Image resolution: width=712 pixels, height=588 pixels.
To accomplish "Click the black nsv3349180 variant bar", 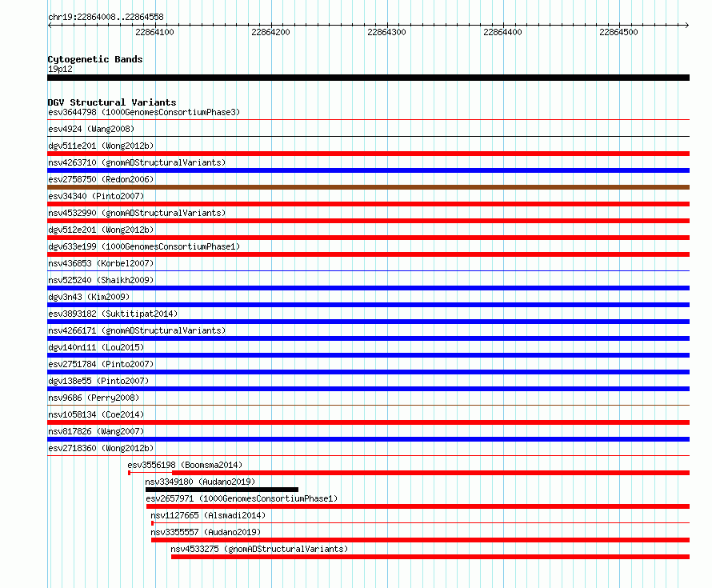I will pos(222,490).
